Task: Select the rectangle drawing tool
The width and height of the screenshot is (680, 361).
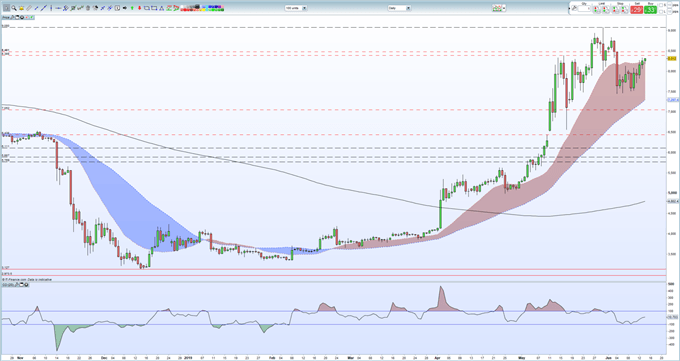Action: pos(147,8)
